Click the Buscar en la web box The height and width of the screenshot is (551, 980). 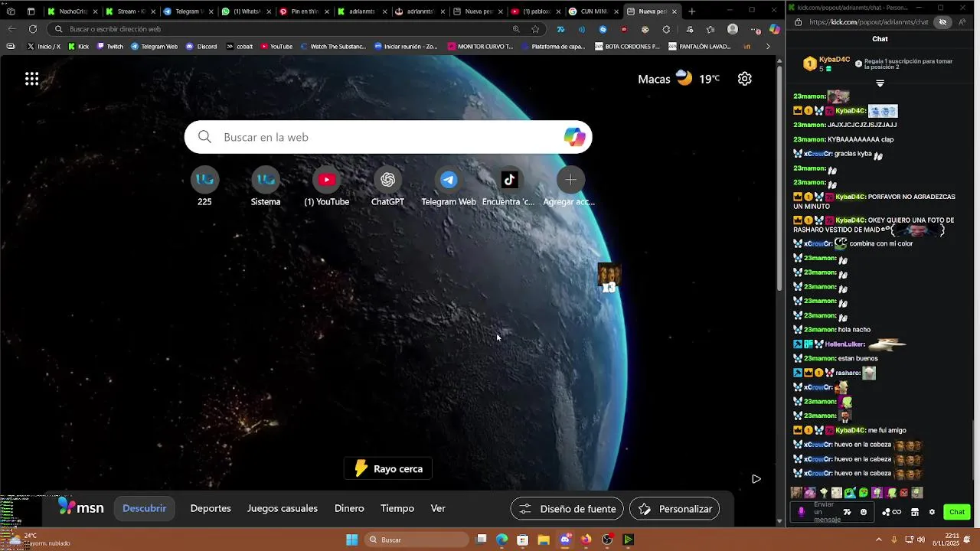coord(388,137)
